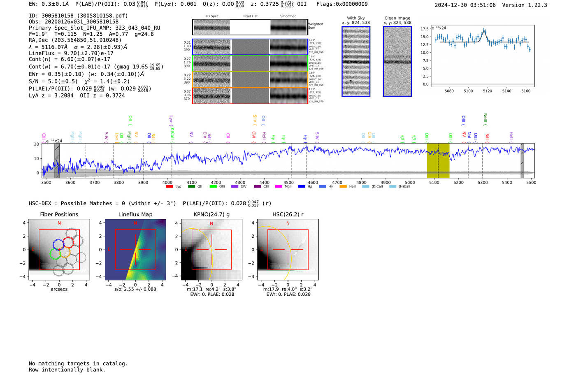Click the lime OIII legend swatch

coord(213,187)
